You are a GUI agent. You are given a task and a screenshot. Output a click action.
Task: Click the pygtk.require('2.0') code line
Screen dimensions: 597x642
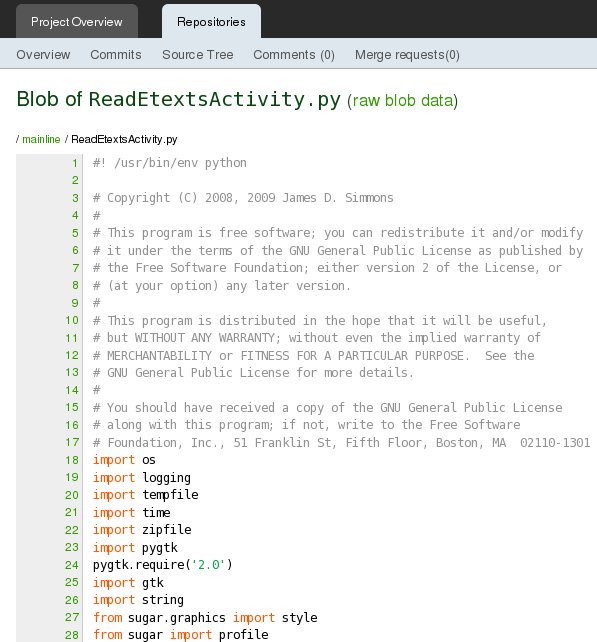(x=163, y=565)
